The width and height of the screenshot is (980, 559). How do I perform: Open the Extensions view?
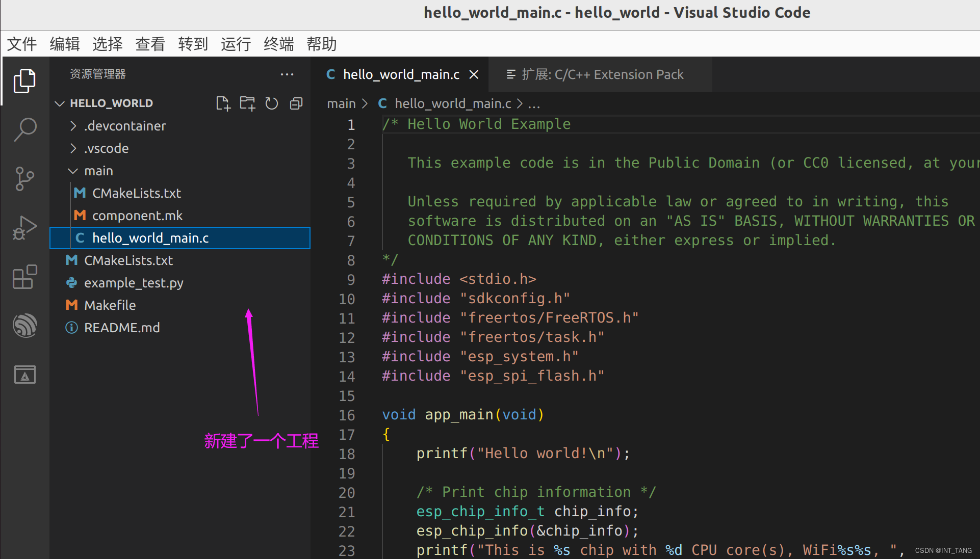coord(24,276)
